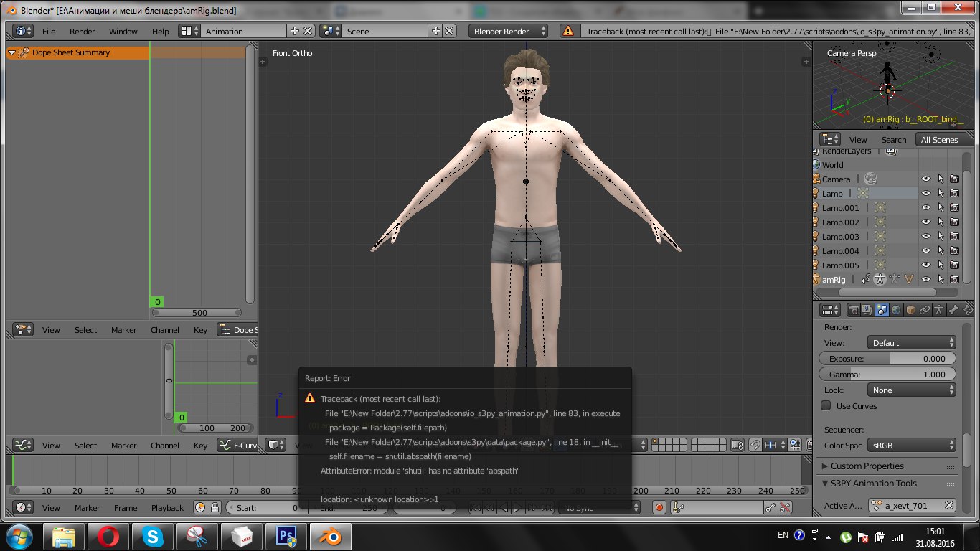The width and height of the screenshot is (980, 551).
Task: Toggle amRig selectability arrow icon
Action: point(941,279)
